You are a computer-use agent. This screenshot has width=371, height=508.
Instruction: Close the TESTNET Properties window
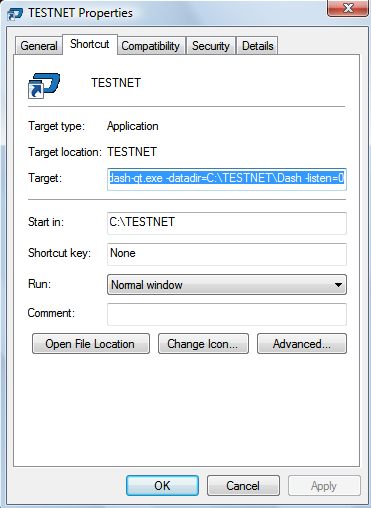point(348,8)
